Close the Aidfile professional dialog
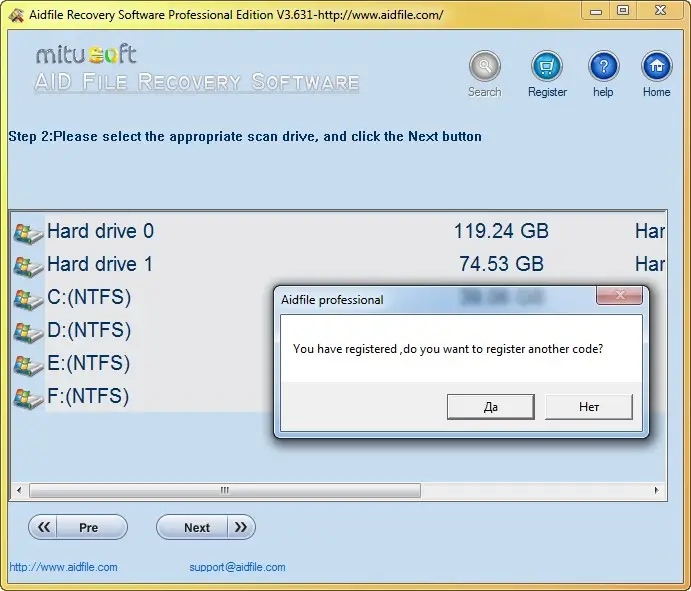Image resolution: width=691 pixels, height=591 pixels. click(619, 295)
